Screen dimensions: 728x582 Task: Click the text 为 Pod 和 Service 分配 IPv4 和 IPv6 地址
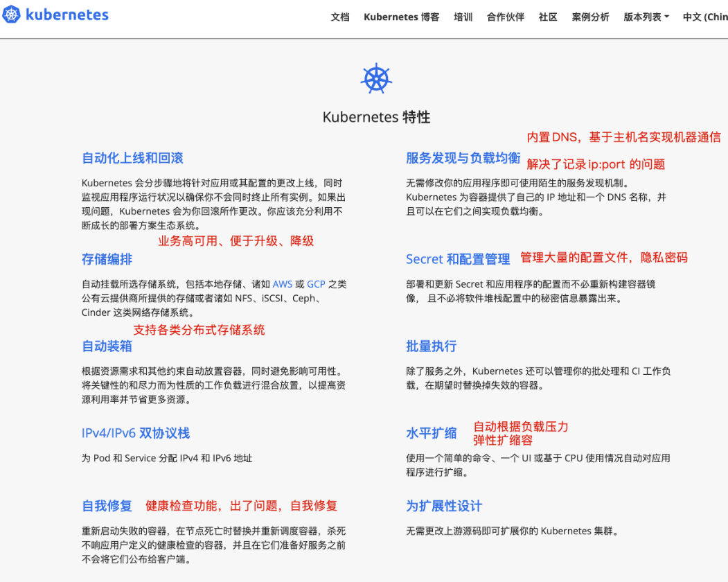pyautogui.click(x=167, y=459)
